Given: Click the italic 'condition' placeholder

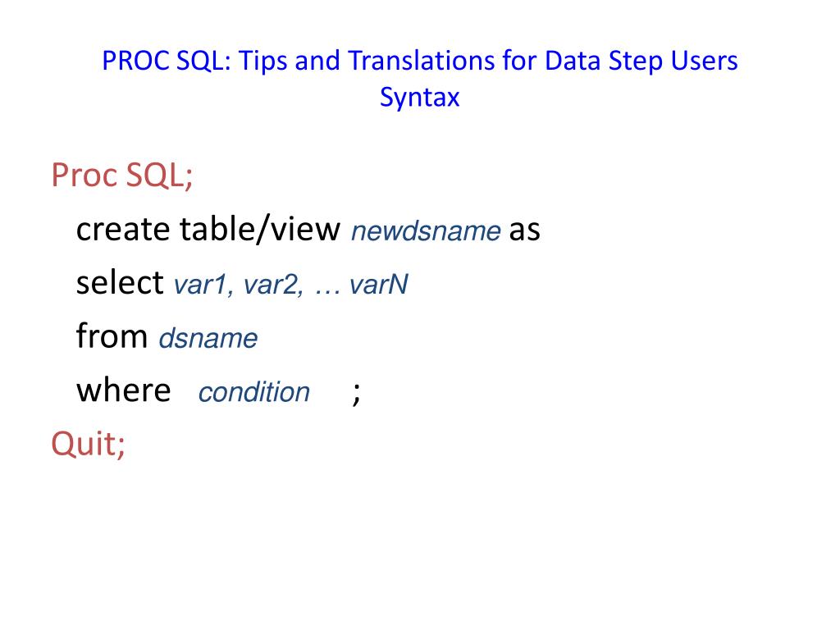Looking at the screenshot, I should pos(254,392).
